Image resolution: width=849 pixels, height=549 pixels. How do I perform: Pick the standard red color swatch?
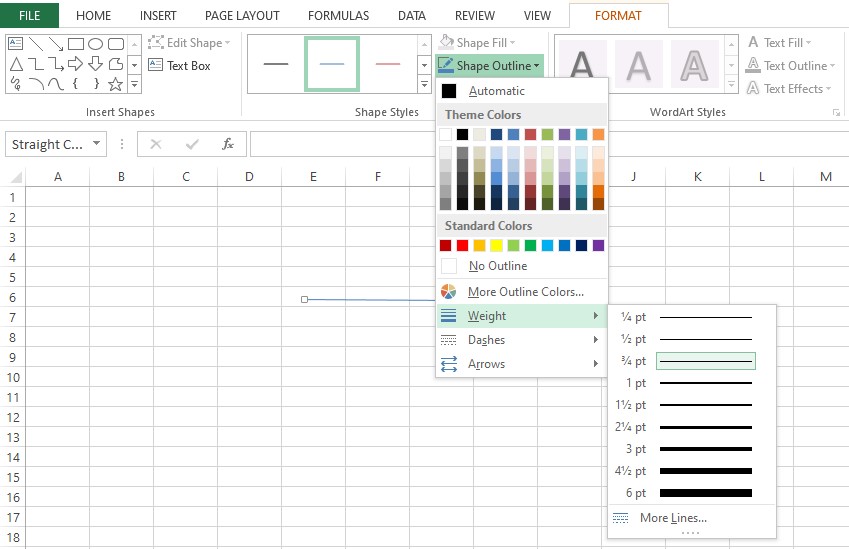pos(462,246)
